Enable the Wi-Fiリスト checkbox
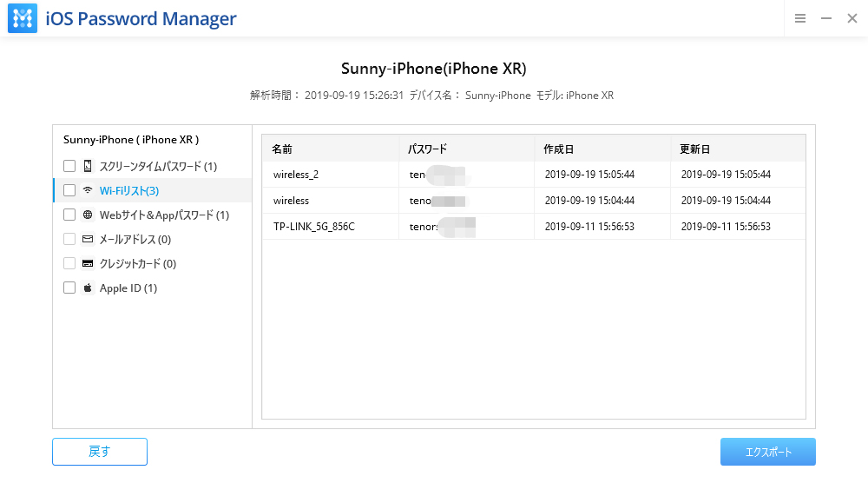868x483 pixels. click(x=69, y=190)
